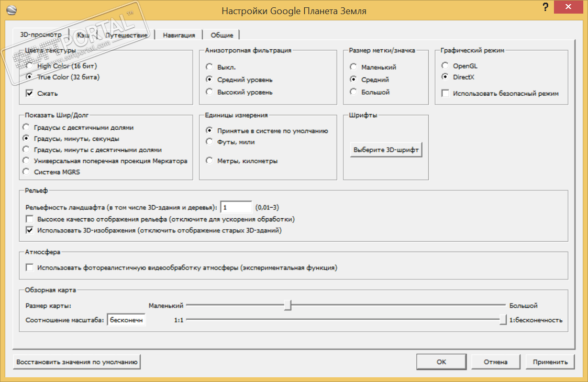Set anisotropic filtering to Выкл.
The height and width of the screenshot is (382, 588).
[221, 67]
